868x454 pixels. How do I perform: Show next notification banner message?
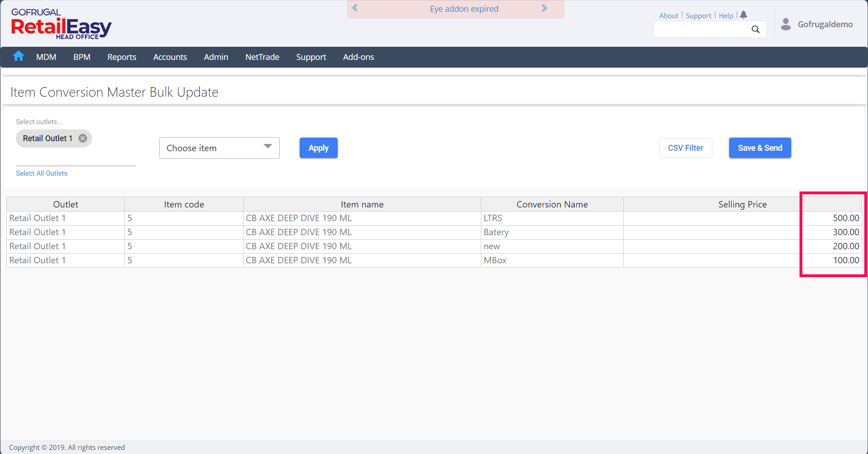545,8
